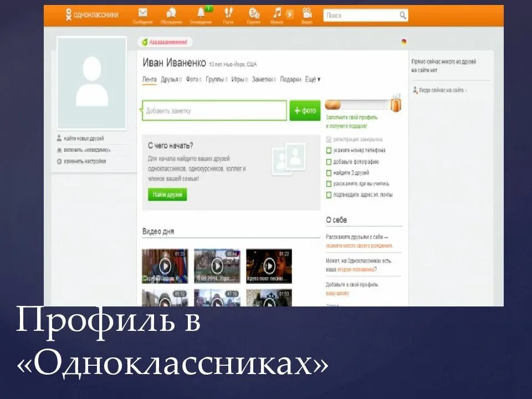
Task: Open the Оповещения notifications bell
Action: coord(201,13)
